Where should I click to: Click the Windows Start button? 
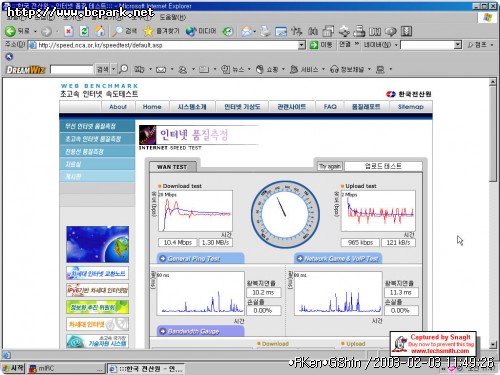point(13,368)
